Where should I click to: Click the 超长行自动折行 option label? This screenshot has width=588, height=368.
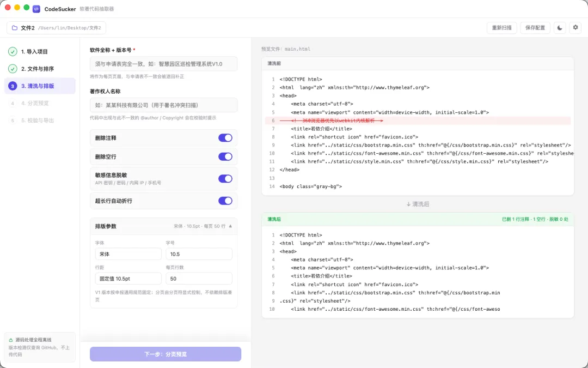(114, 201)
